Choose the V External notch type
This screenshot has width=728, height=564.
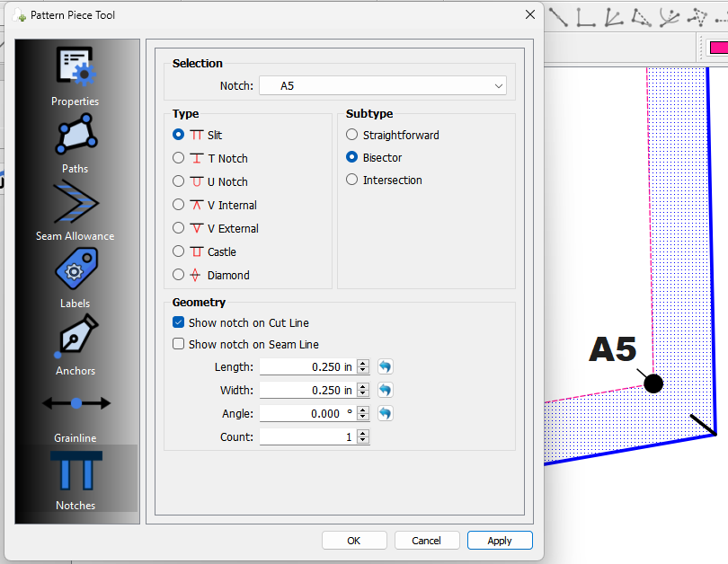click(x=178, y=228)
